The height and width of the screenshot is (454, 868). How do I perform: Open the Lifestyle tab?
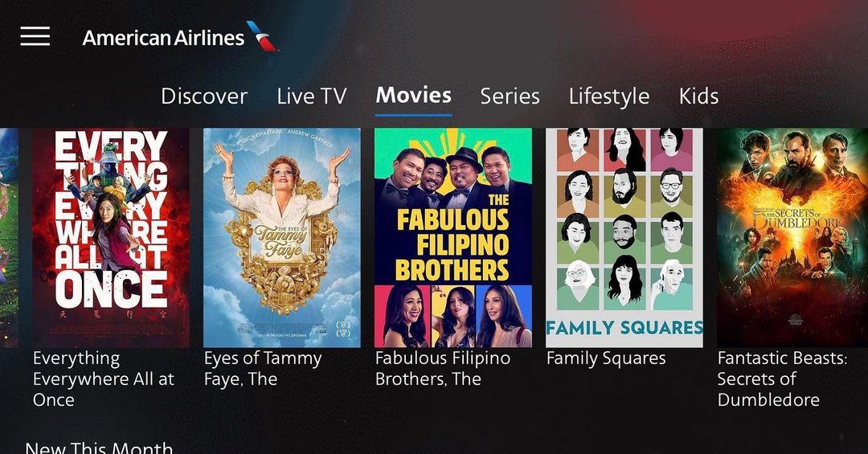609,97
